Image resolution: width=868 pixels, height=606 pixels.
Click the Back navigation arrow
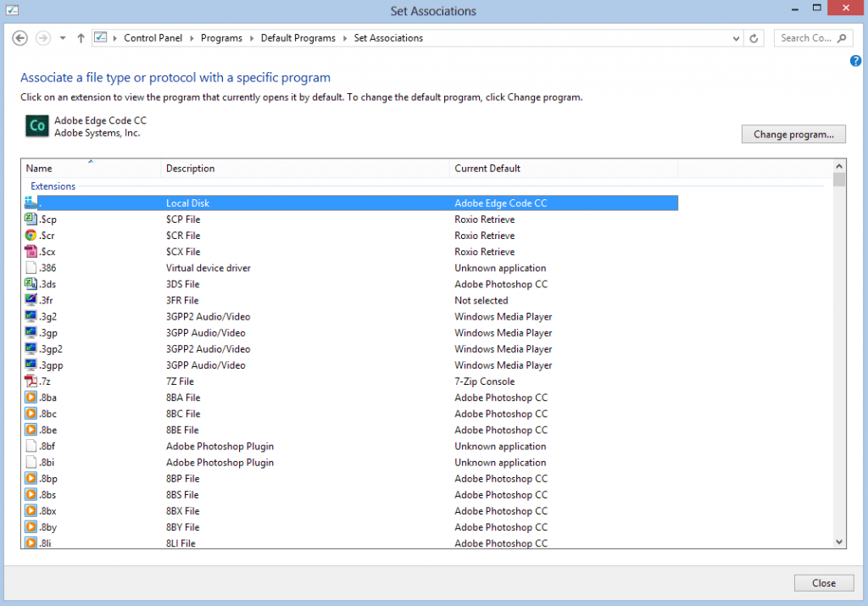(x=20, y=38)
